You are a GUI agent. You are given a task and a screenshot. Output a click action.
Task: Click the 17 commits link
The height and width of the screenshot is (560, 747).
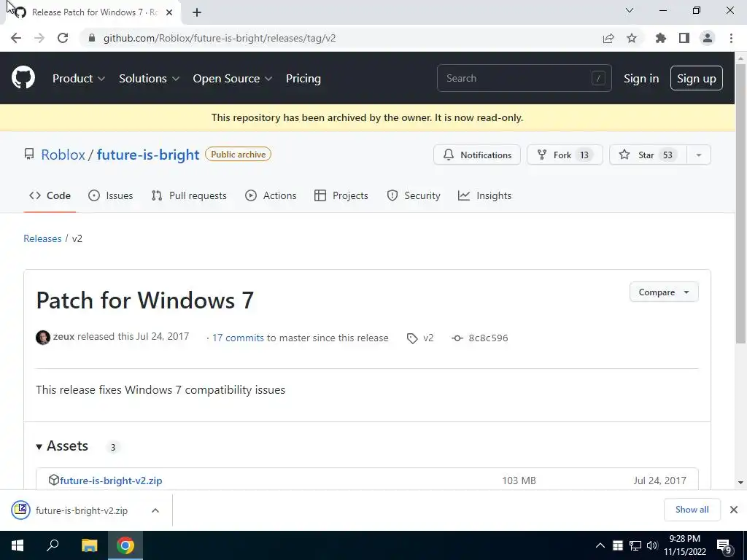(x=238, y=338)
